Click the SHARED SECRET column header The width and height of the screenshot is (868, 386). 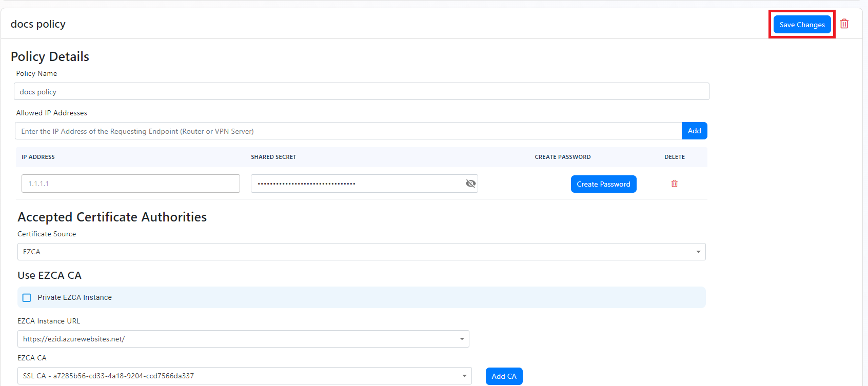[x=273, y=157]
